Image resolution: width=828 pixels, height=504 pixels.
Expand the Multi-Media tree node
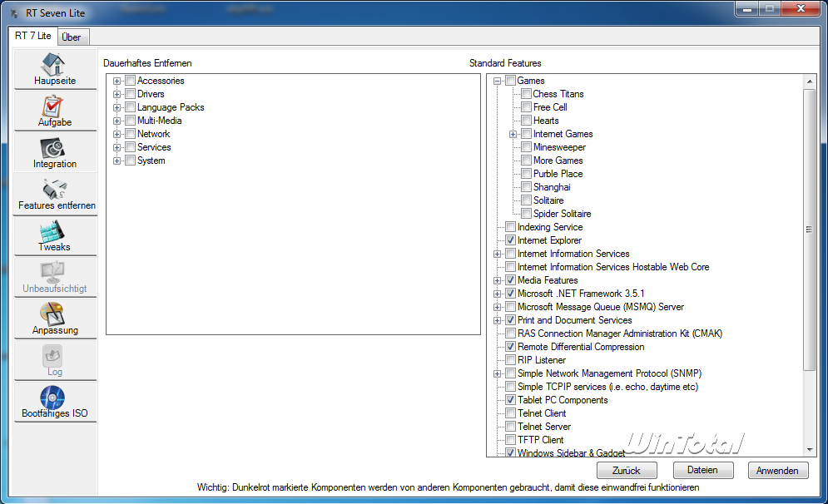click(117, 121)
